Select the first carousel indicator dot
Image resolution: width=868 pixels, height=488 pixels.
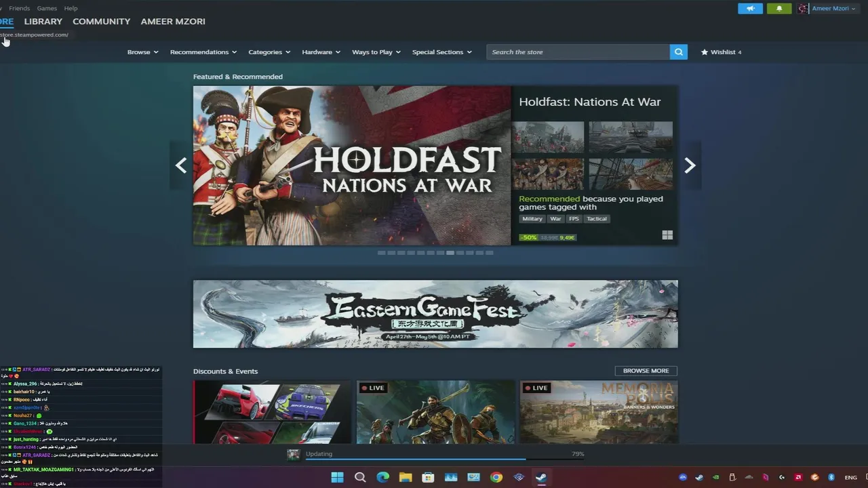coord(381,253)
